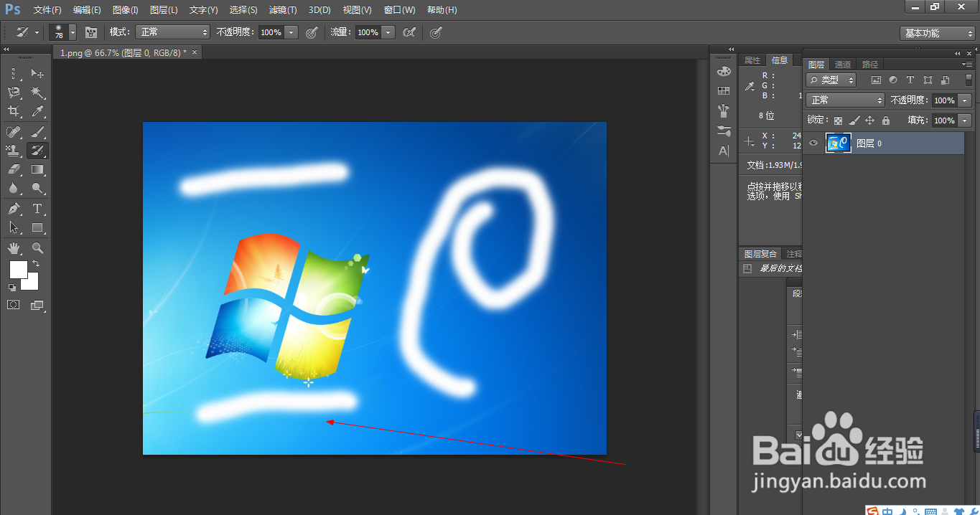This screenshot has width=980, height=515.
Task: Toggle pressure for size button
Action: pyautogui.click(x=436, y=32)
